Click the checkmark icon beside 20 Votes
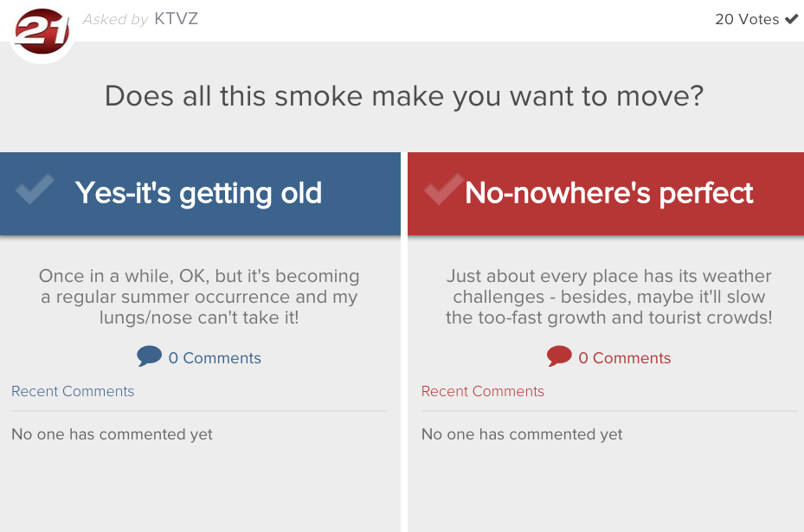Viewport: 804px width, 532px height. (791, 19)
